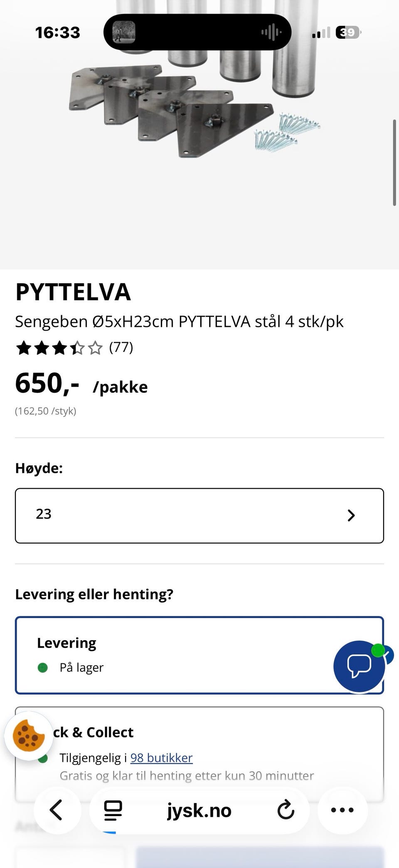Open the (77) reviews count
The width and height of the screenshot is (399, 868).
pyautogui.click(x=121, y=347)
